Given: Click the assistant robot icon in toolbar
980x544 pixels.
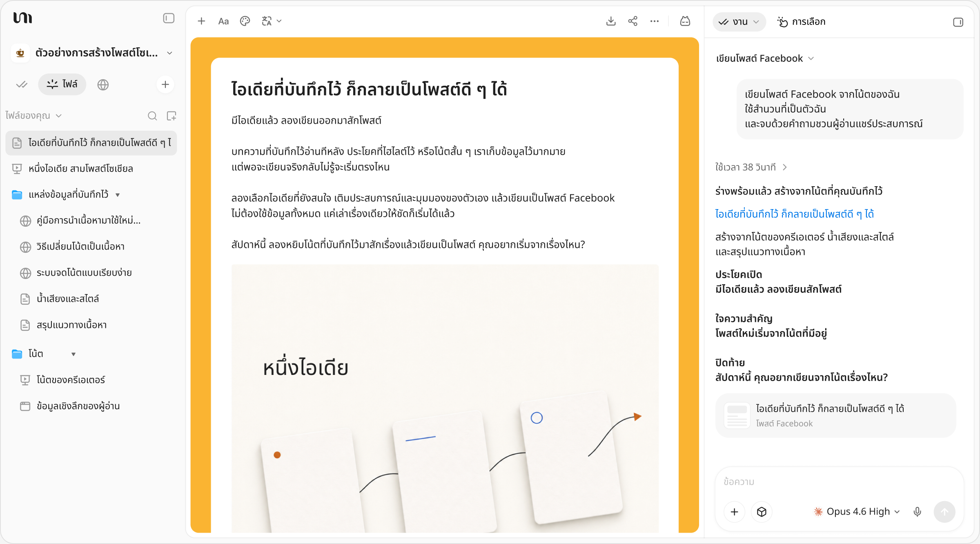Looking at the screenshot, I should point(685,21).
